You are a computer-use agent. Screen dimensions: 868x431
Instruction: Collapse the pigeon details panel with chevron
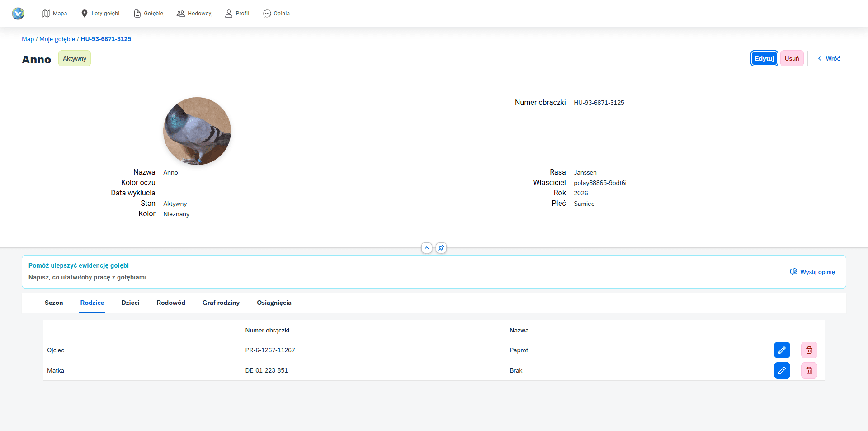(x=427, y=248)
